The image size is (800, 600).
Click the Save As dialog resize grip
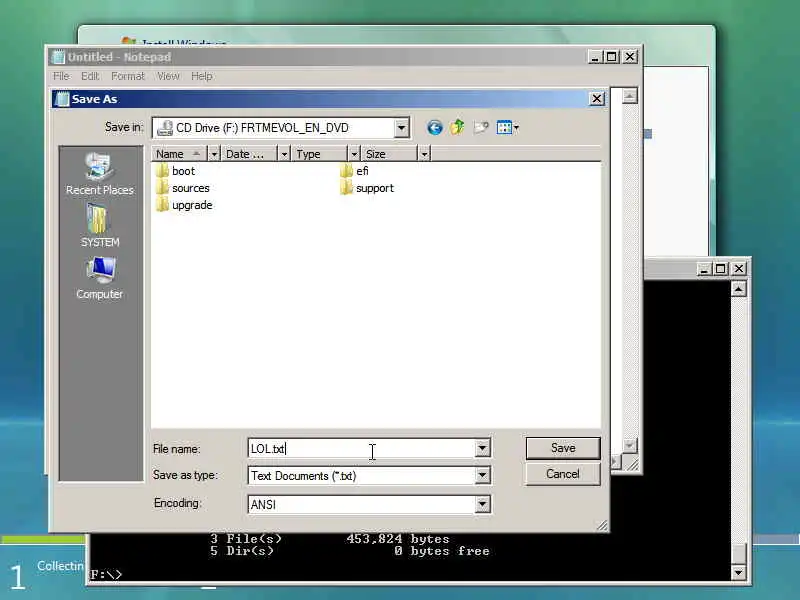click(x=602, y=525)
